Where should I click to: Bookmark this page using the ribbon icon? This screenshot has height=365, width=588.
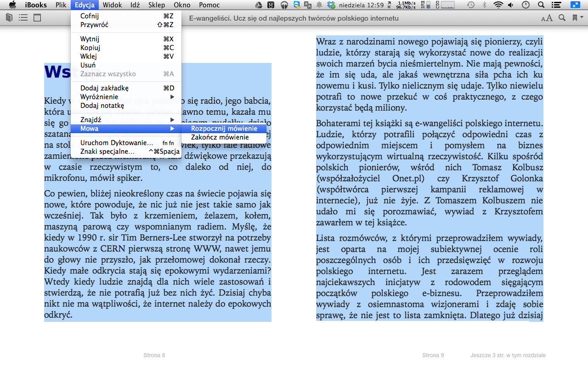pos(574,18)
